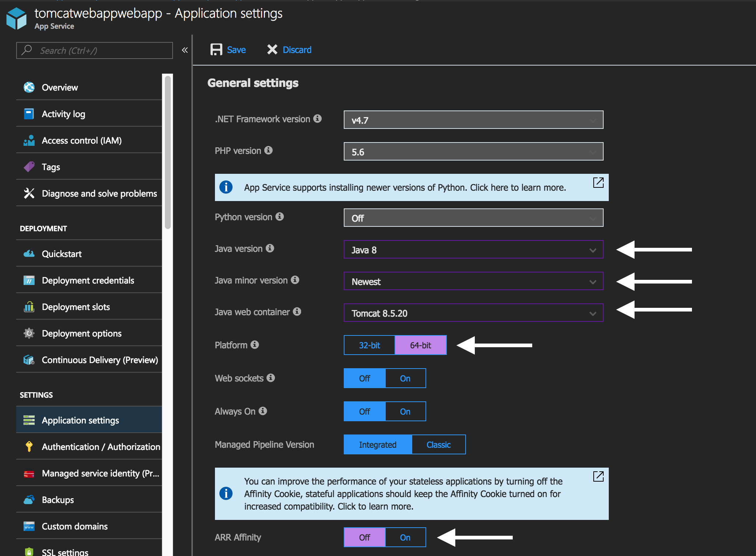Select 32-bit platform option
The width and height of the screenshot is (756, 556).
(x=369, y=345)
